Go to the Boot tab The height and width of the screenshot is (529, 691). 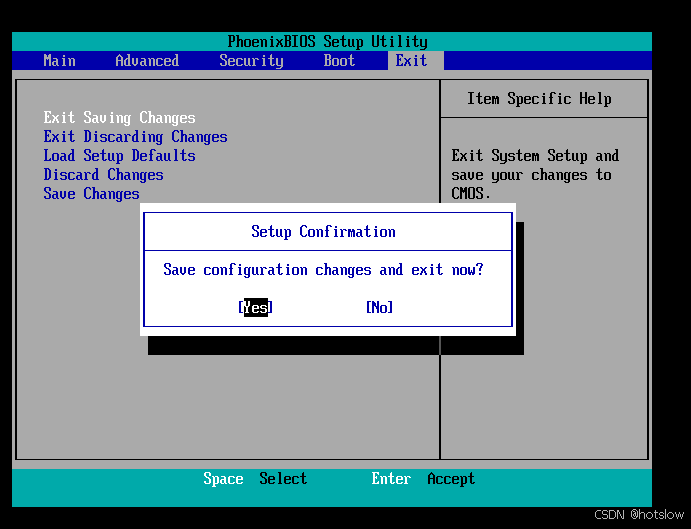click(339, 60)
